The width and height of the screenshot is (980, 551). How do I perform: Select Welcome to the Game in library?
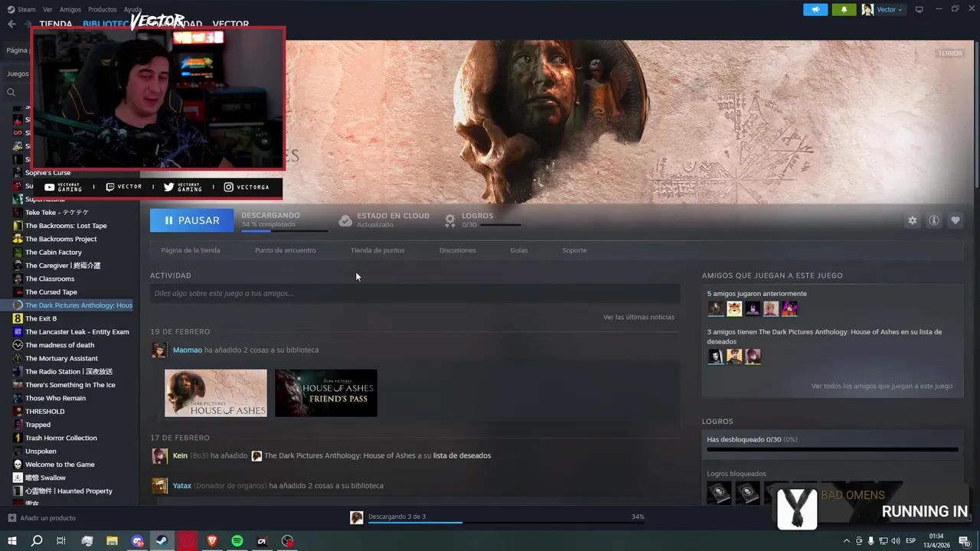pos(60,465)
